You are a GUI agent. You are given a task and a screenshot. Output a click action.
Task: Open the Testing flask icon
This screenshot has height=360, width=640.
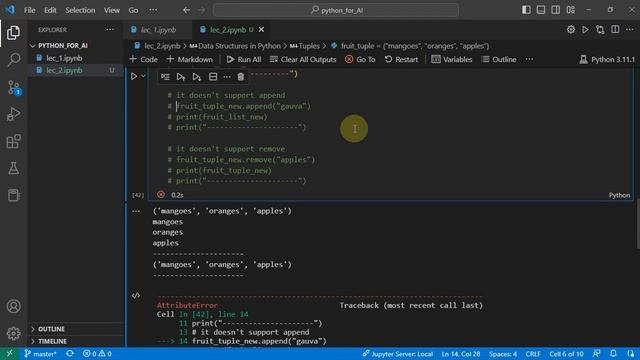tap(13, 168)
